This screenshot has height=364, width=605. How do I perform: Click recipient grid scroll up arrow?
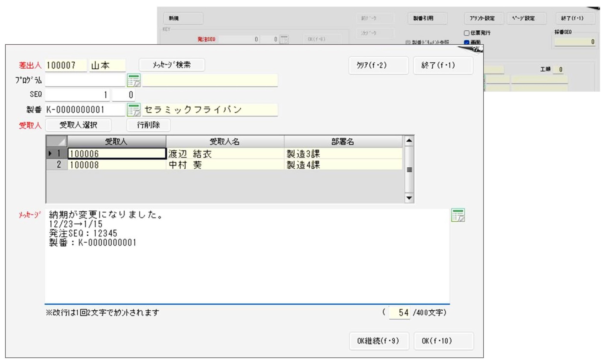[x=409, y=141]
